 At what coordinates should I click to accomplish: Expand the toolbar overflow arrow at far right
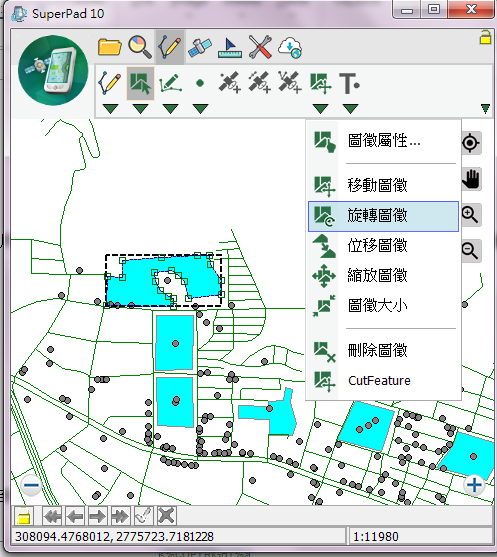pos(485,109)
